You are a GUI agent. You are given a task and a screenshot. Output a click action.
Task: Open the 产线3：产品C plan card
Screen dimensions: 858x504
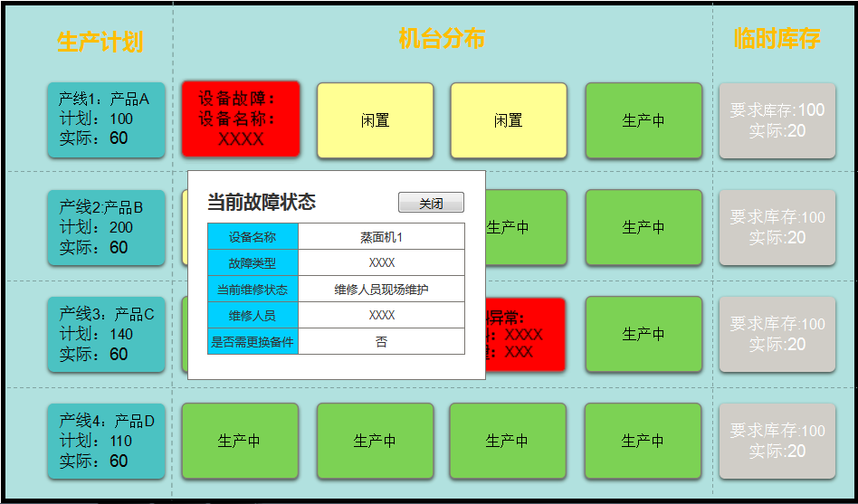point(106,335)
